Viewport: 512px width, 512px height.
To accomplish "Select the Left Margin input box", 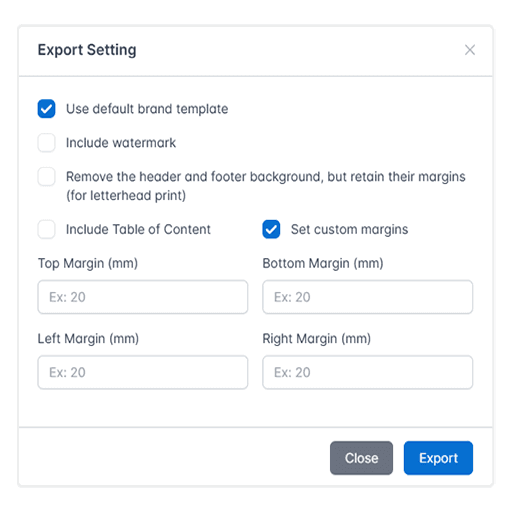I will click(x=143, y=372).
